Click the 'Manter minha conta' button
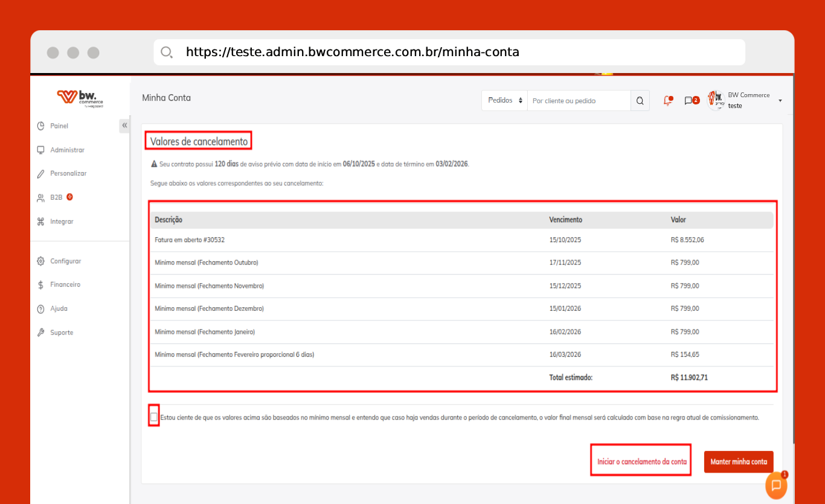825x504 pixels. coord(738,462)
